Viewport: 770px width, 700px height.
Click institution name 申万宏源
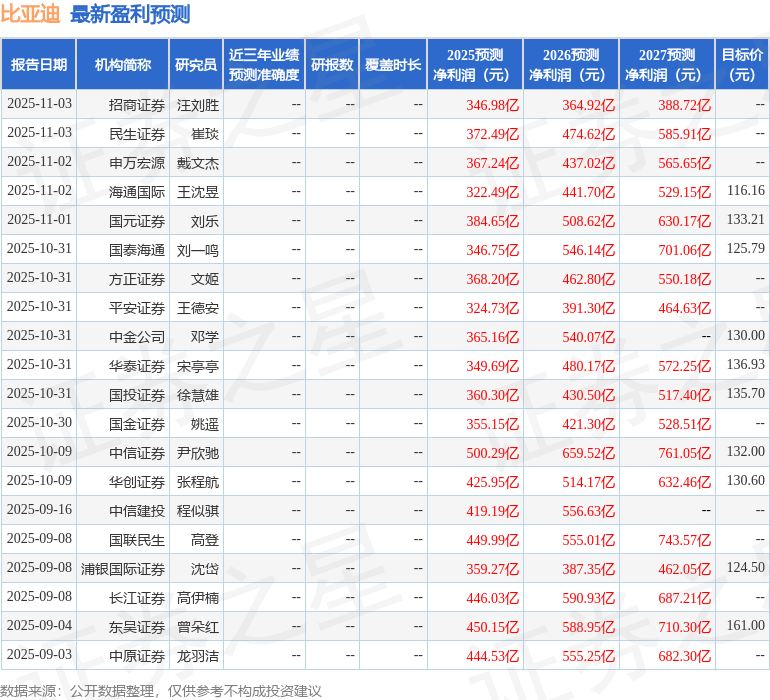(137, 163)
